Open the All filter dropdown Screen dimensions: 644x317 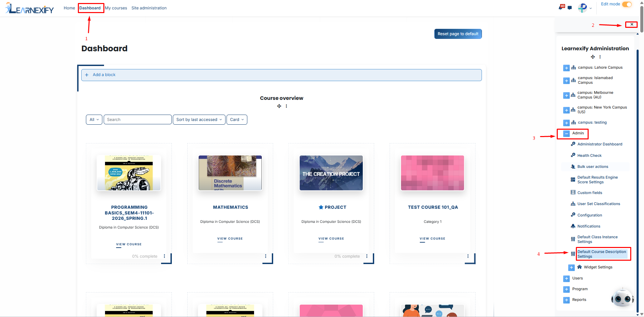(x=94, y=120)
